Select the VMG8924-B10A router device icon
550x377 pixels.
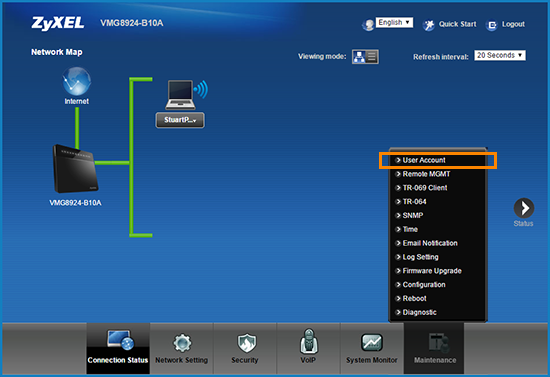coord(75,169)
